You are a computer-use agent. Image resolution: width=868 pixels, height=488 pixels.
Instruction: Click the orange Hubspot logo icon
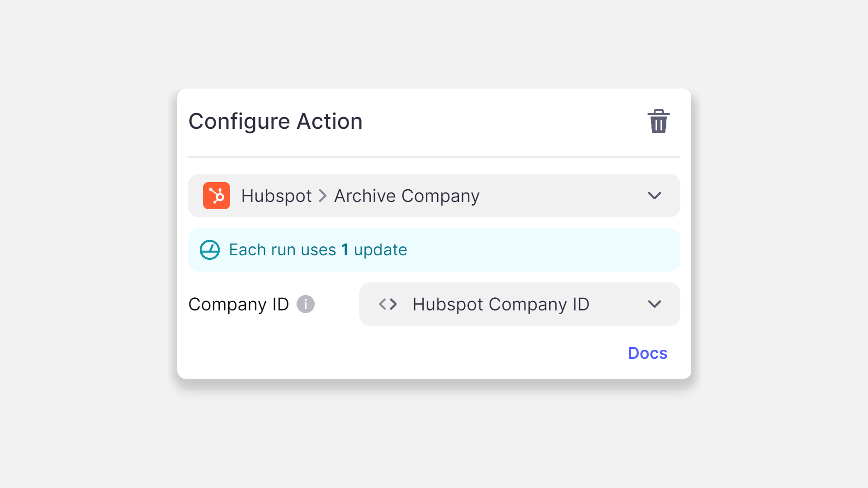[217, 196]
